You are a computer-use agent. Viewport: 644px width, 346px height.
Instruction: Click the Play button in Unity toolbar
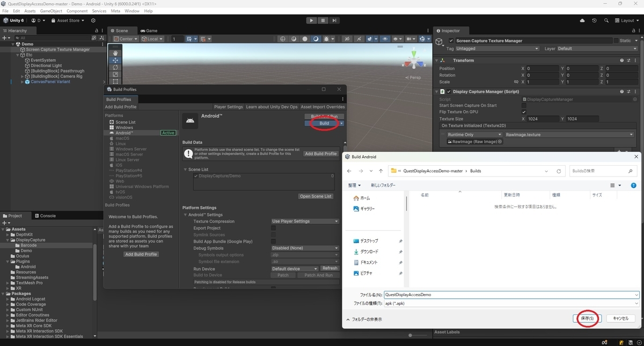[311, 20]
